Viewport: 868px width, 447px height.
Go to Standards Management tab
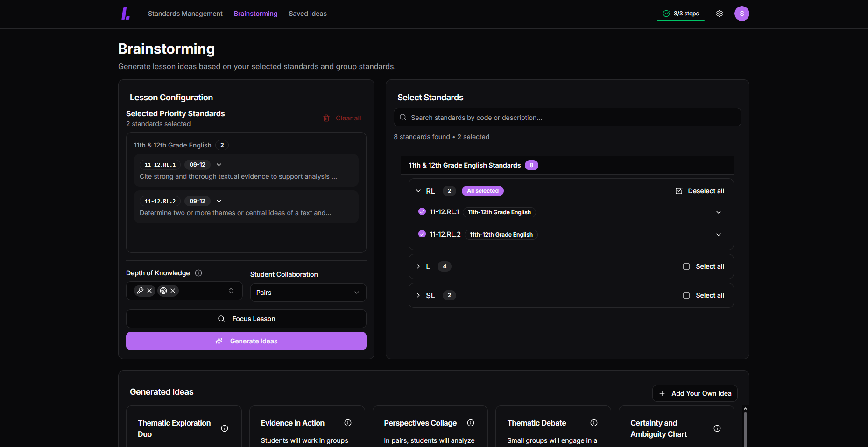[x=185, y=14]
